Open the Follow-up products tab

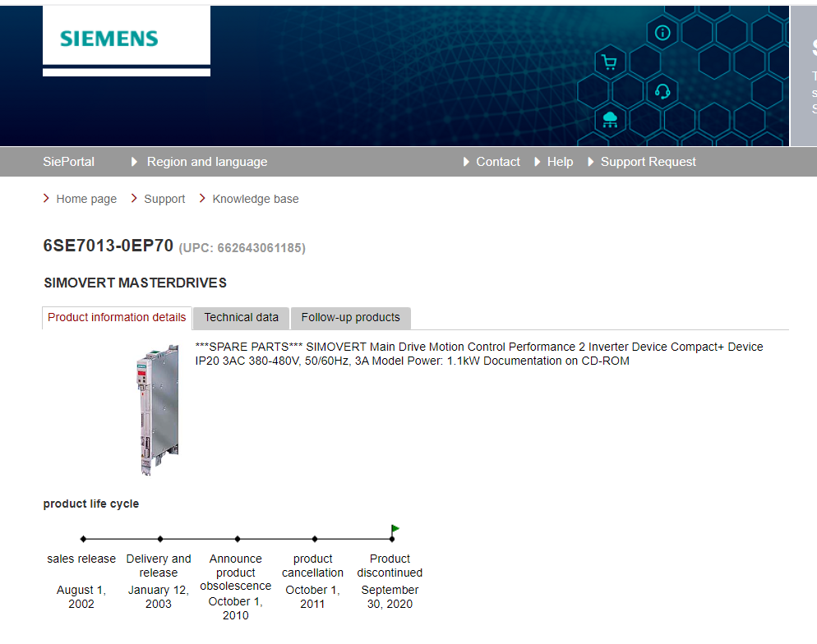tap(350, 318)
